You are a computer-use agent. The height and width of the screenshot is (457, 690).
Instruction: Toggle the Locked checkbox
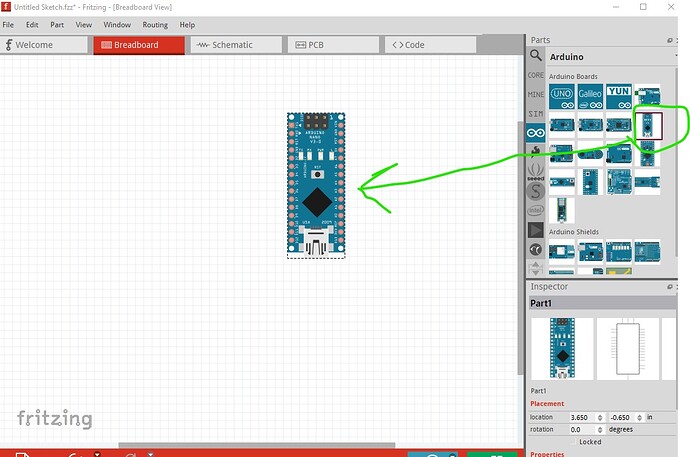point(574,442)
